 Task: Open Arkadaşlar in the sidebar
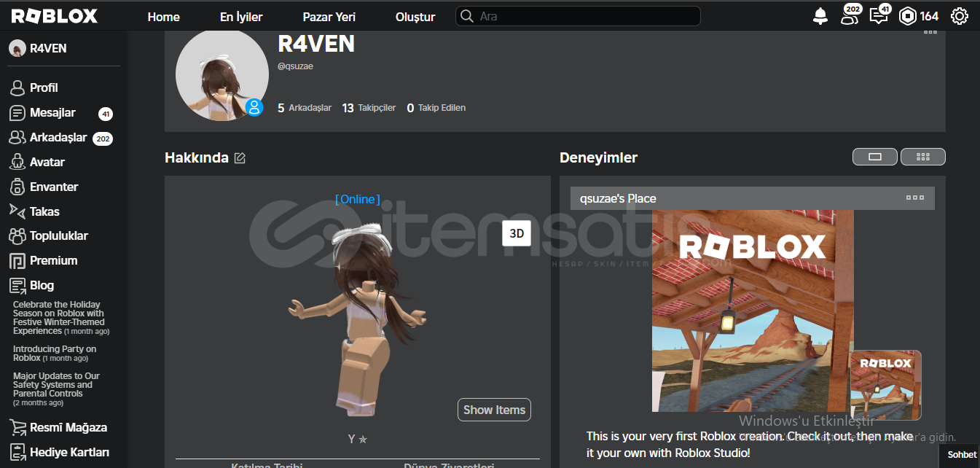click(x=58, y=138)
